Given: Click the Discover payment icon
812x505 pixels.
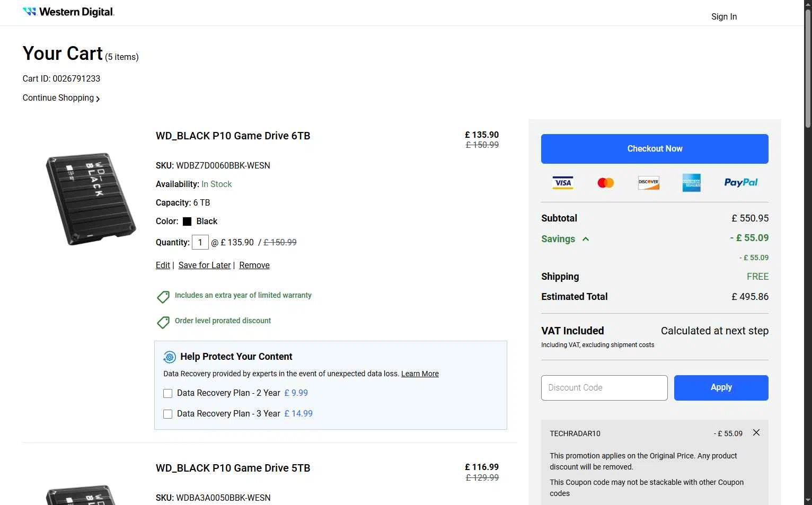Looking at the screenshot, I should [x=649, y=182].
